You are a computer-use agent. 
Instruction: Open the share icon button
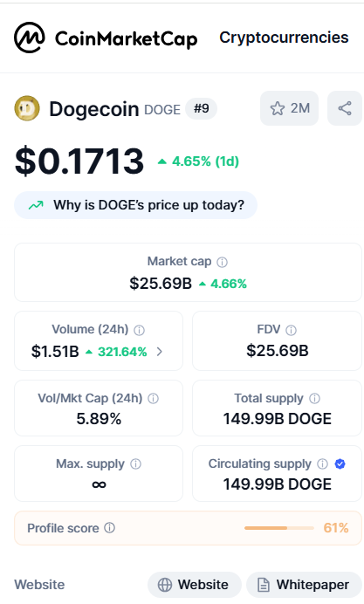345,108
